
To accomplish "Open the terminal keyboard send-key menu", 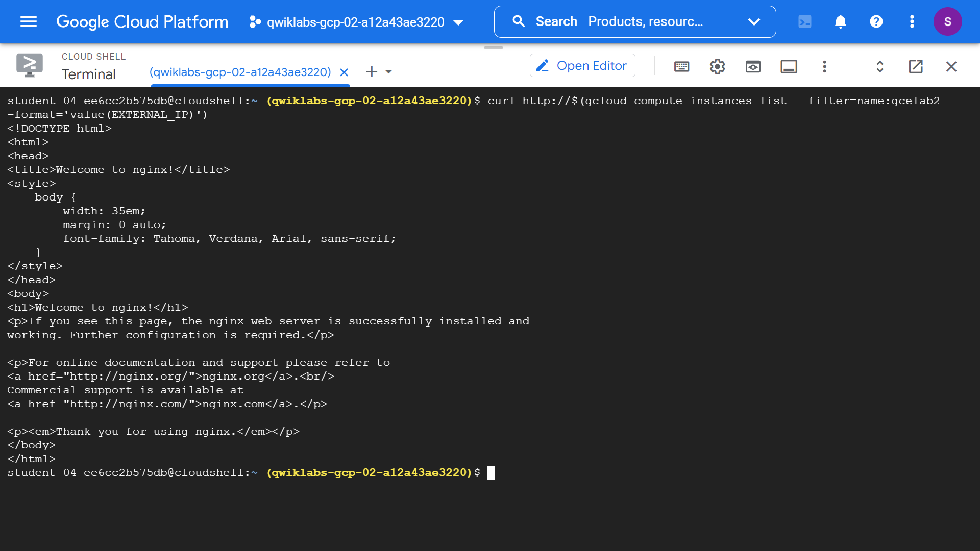I will (x=681, y=67).
